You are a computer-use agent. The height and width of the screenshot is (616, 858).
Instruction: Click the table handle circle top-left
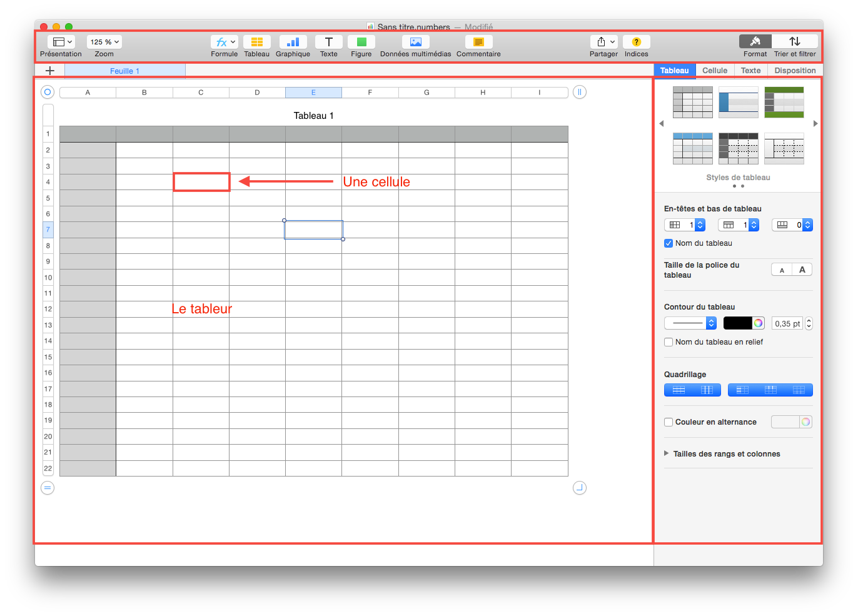[48, 92]
